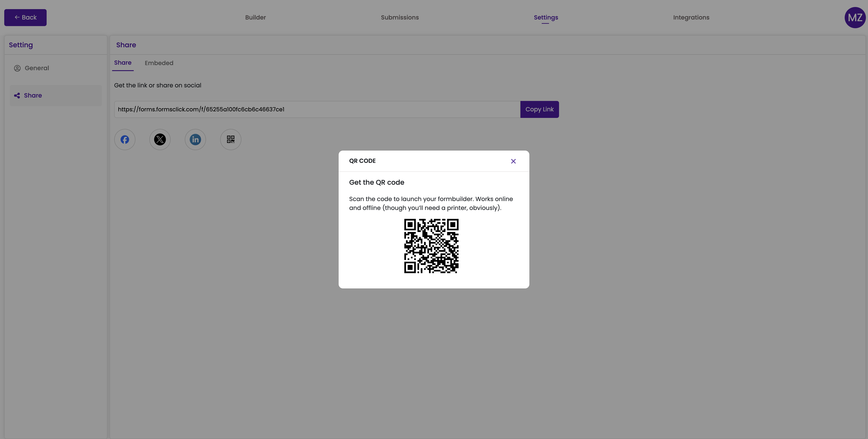Screen dimensions: 868x439
Task: Open the Builder tab
Action: tap(255, 18)
